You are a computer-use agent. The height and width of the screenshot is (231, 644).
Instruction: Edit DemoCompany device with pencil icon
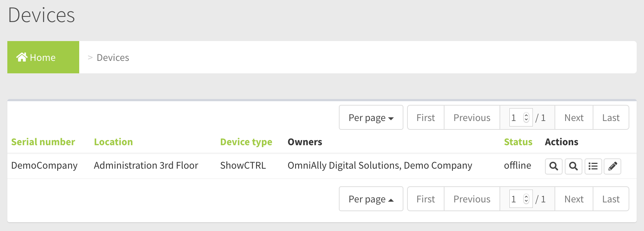coord(612,166)
